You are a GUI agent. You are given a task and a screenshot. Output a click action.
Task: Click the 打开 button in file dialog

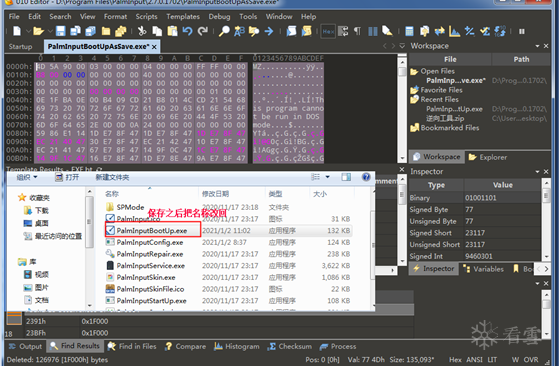[x=67, y=177]
